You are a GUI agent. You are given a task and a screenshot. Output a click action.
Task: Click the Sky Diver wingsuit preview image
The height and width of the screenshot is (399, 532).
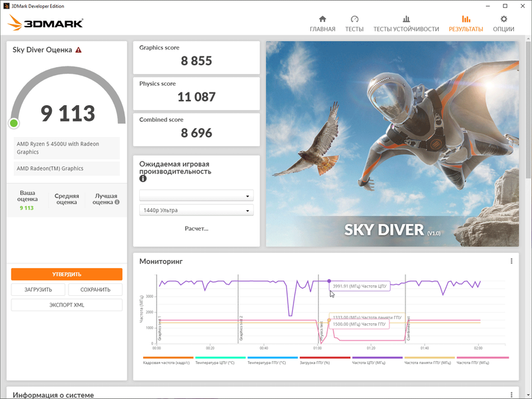(x=392, y=144)
